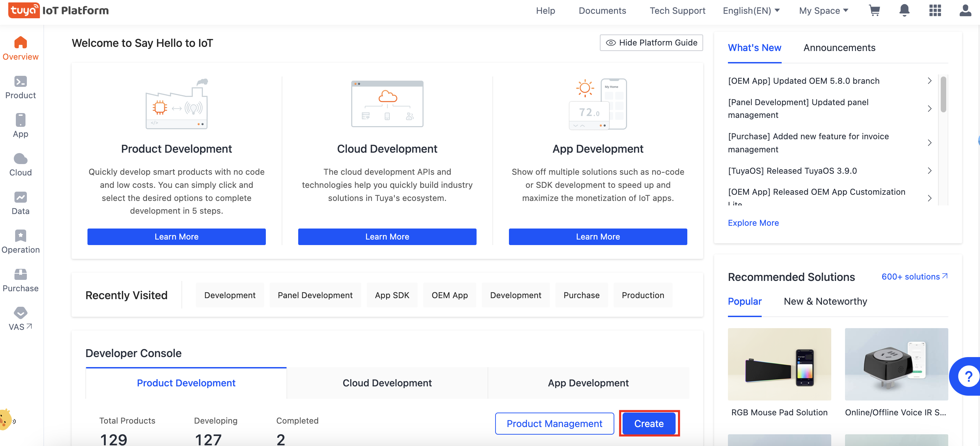
Task: Click the Product Management button
Action: coord(554,424)
